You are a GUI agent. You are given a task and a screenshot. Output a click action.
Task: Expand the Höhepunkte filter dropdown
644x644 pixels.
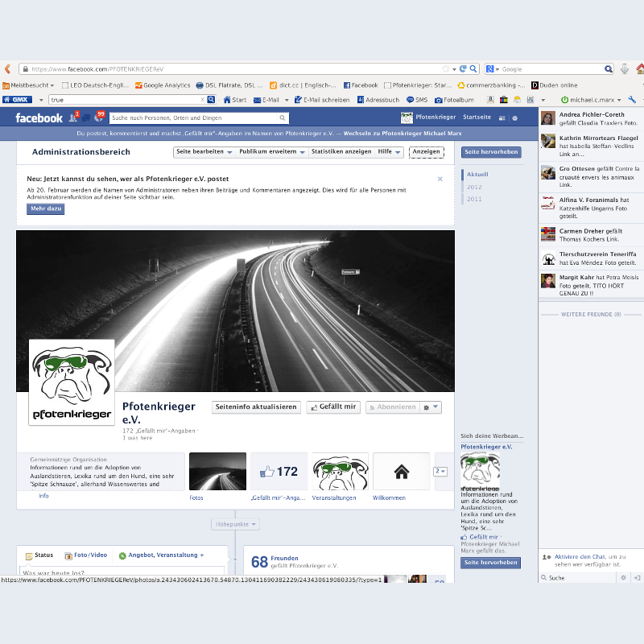click(235, 524)
